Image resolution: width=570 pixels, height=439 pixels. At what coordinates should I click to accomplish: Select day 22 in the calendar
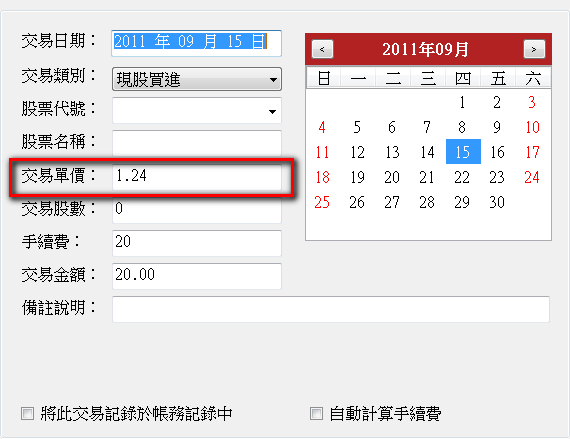point(462,177)
